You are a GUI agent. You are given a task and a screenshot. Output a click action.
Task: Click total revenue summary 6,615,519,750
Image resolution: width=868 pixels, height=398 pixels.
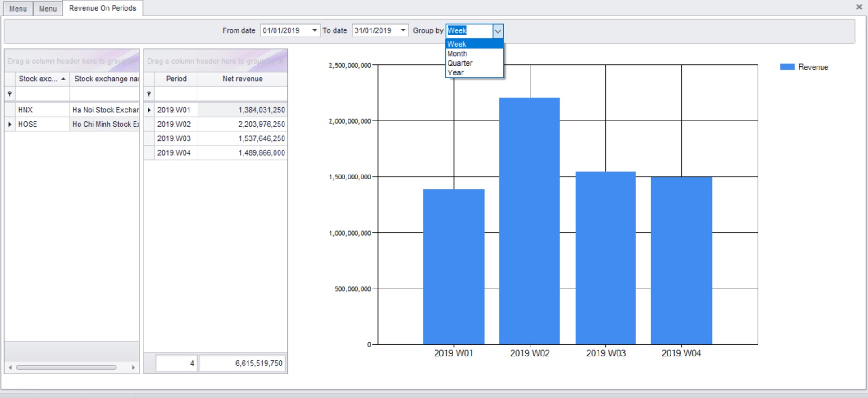click(243, 363)
